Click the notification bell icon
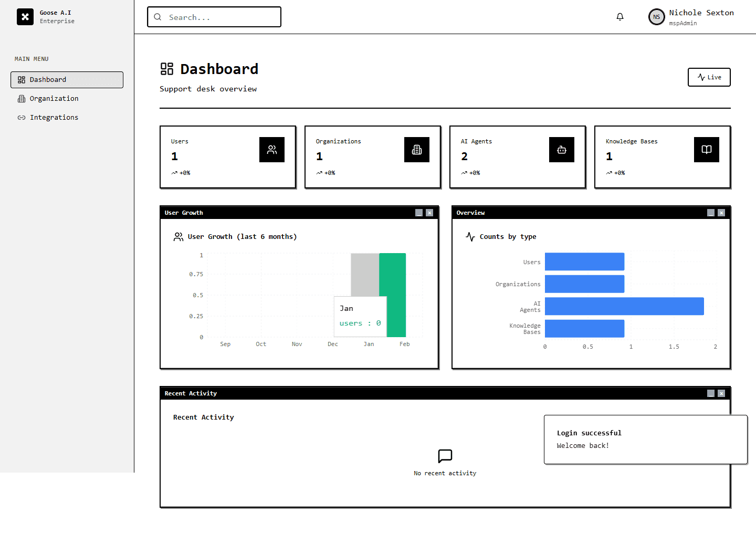This screenshot has width=756, height=533. pyautogui.click(x=620, y=16)
